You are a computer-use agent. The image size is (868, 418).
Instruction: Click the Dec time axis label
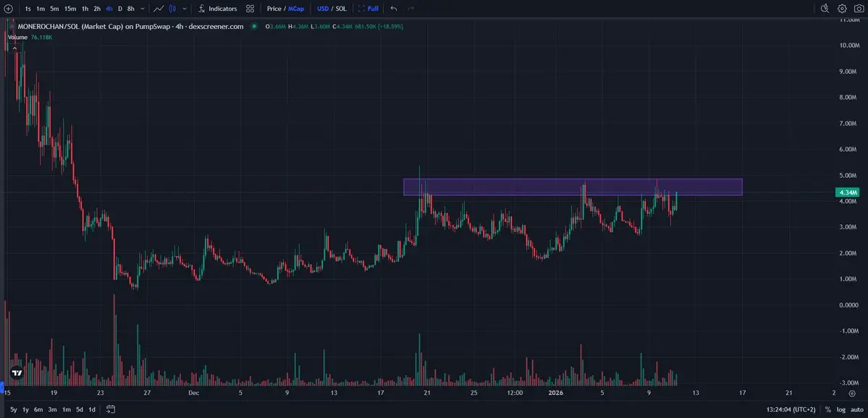(193, 393)
